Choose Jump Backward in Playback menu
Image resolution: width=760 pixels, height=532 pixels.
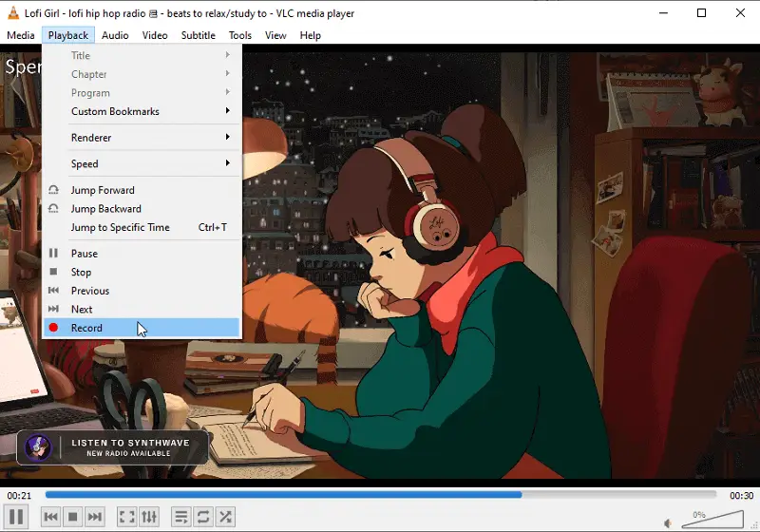tap(142, 209)
